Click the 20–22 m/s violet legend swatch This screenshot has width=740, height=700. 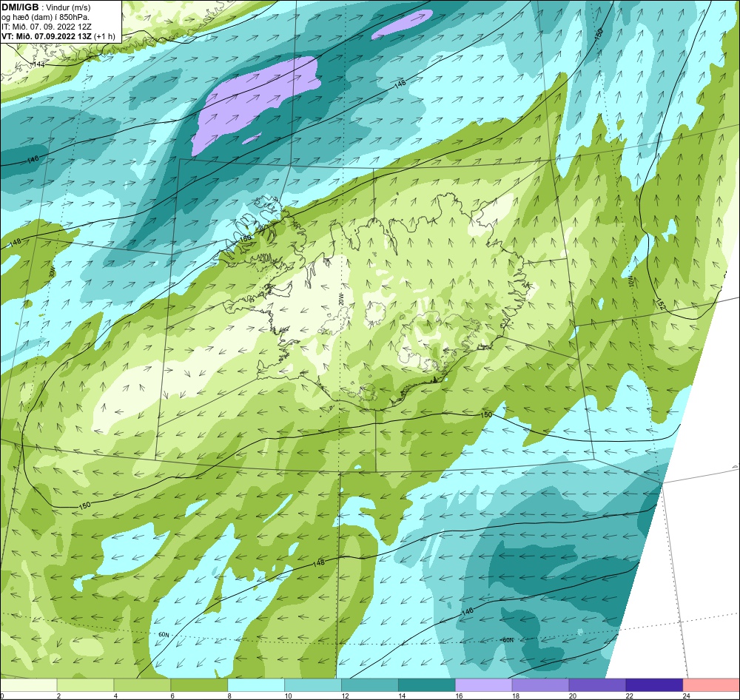click(x=597, y=684)
